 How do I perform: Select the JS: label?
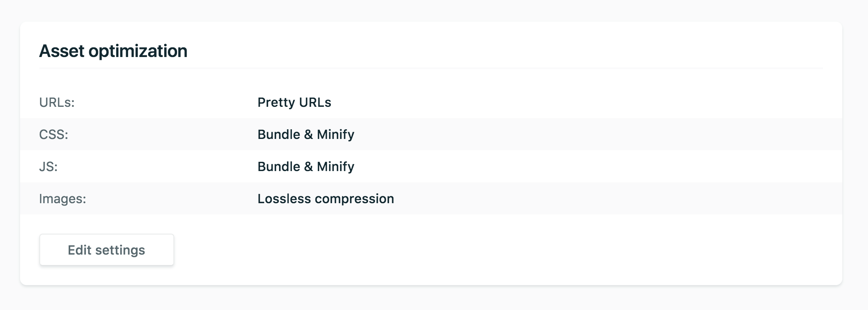pos(49,167)
